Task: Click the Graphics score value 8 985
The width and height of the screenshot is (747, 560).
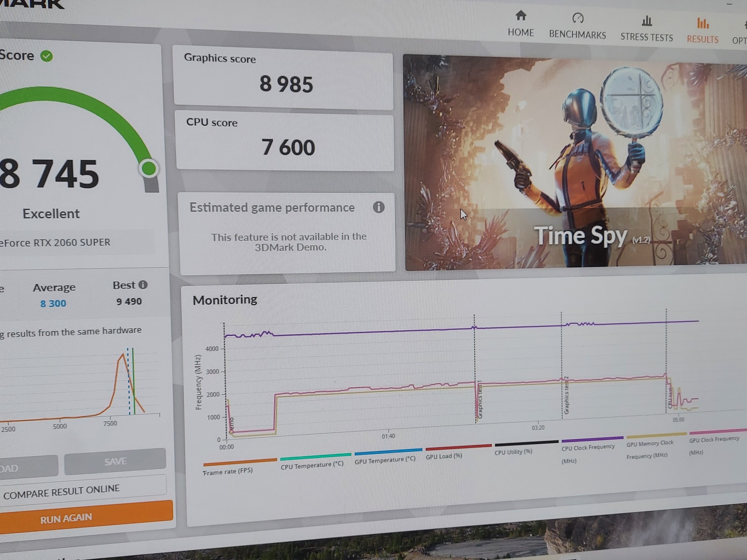Action: click(286, 84)
